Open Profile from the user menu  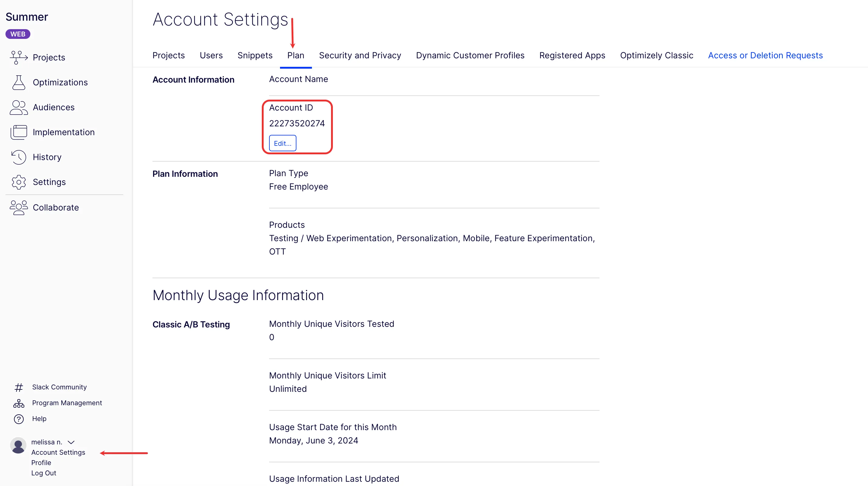pos(41,463)
